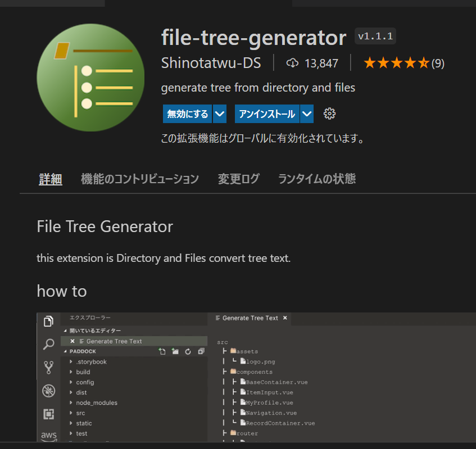Expand the build folder
This screenshot has width=476, height=449.
pos(71,372)
